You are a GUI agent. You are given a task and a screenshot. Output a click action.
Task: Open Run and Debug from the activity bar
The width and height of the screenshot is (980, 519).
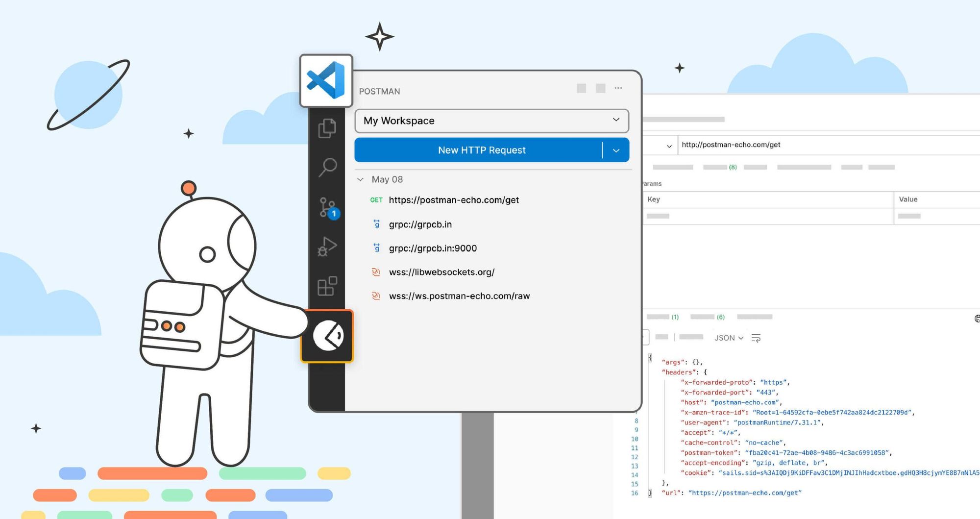pos(327,246)
